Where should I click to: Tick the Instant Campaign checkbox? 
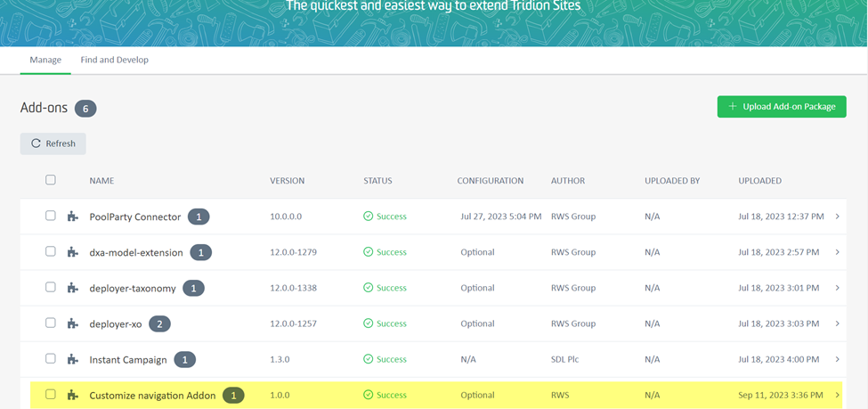coord(51,358)
